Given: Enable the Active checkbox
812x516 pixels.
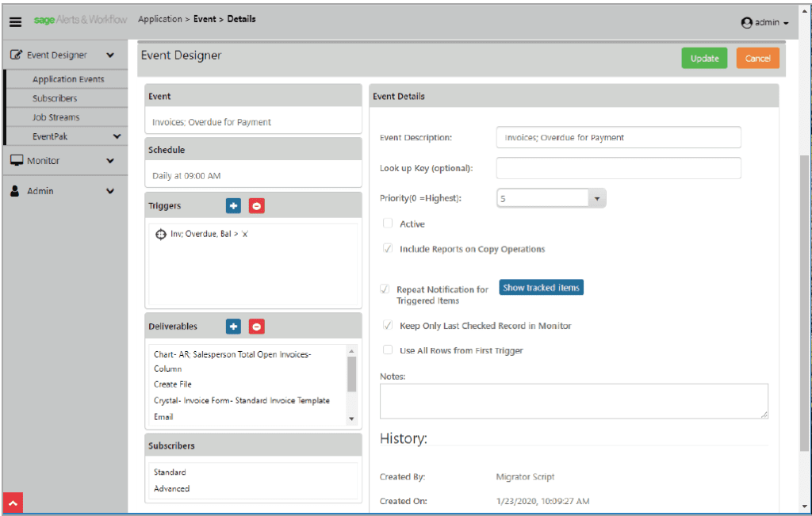Looking at the screenshot, I should [387, 224].
